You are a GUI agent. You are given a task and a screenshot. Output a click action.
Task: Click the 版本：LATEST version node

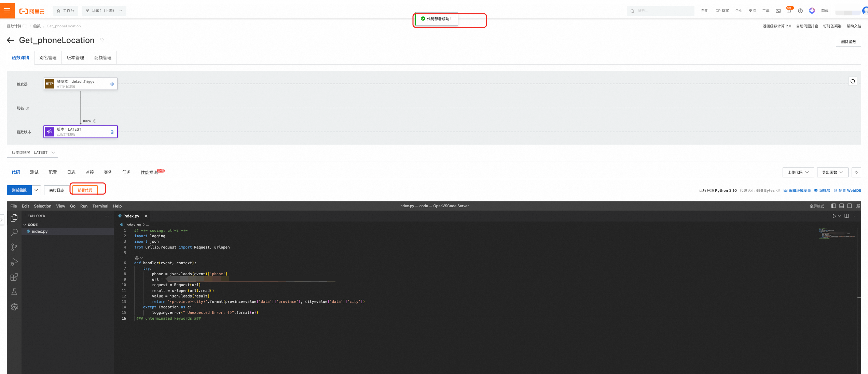coord(81,132)
